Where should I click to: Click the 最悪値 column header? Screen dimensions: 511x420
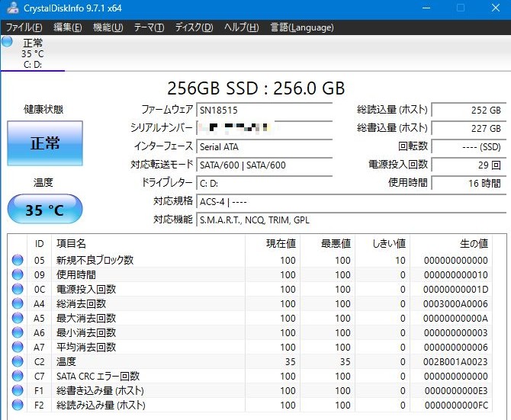328,243
